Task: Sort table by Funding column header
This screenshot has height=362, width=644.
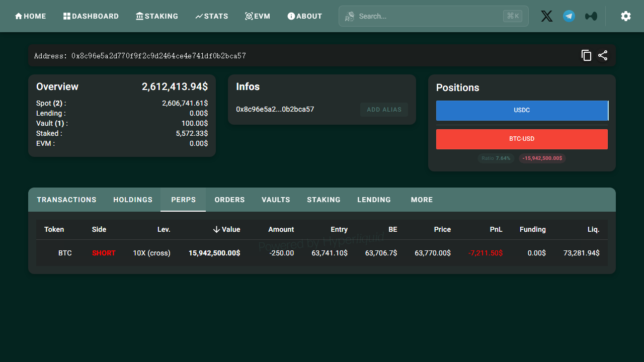Action: point(532,229)
